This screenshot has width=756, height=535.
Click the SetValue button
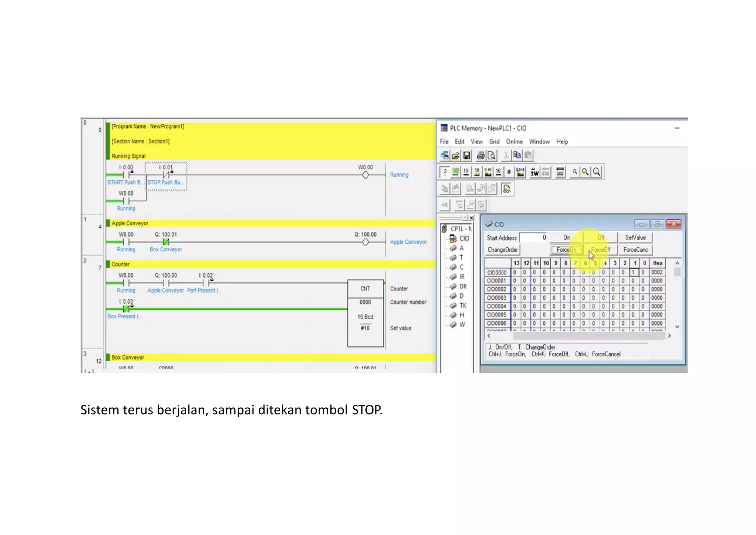(635, 238)
